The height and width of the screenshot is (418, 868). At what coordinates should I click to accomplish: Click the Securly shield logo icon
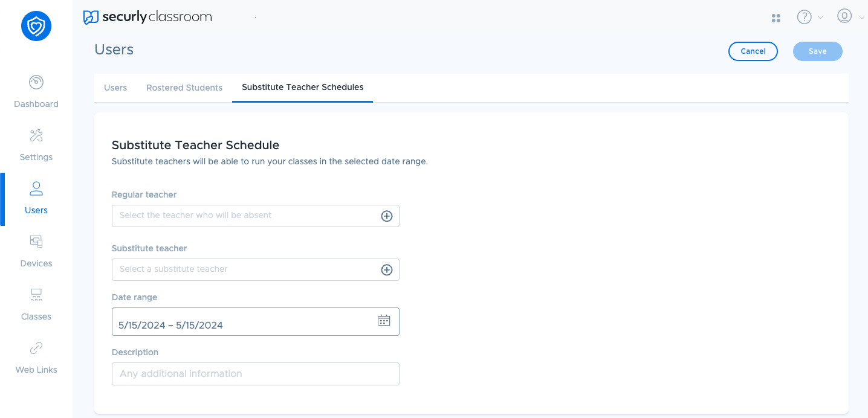[x=36, y=27]
